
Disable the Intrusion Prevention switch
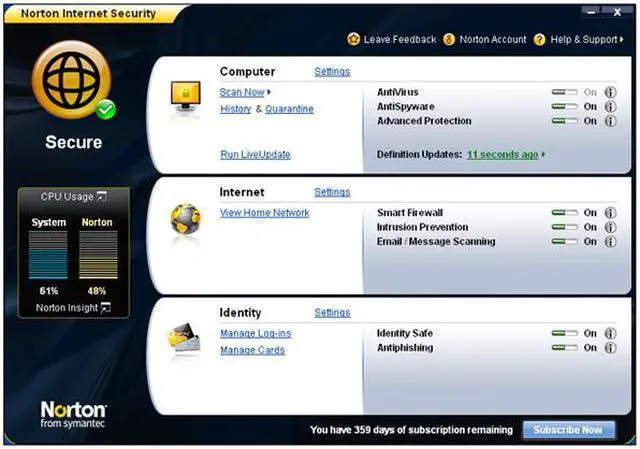click(564, 227)
